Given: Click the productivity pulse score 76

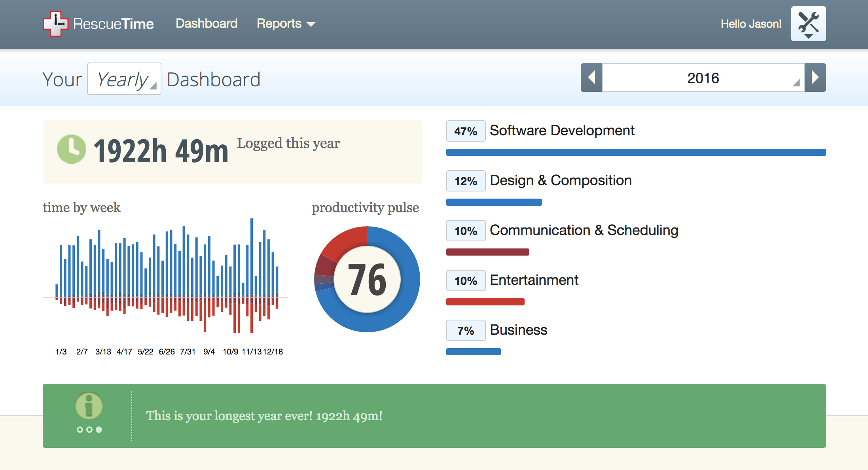Looking at the screenshot, I should pos(367,280).
